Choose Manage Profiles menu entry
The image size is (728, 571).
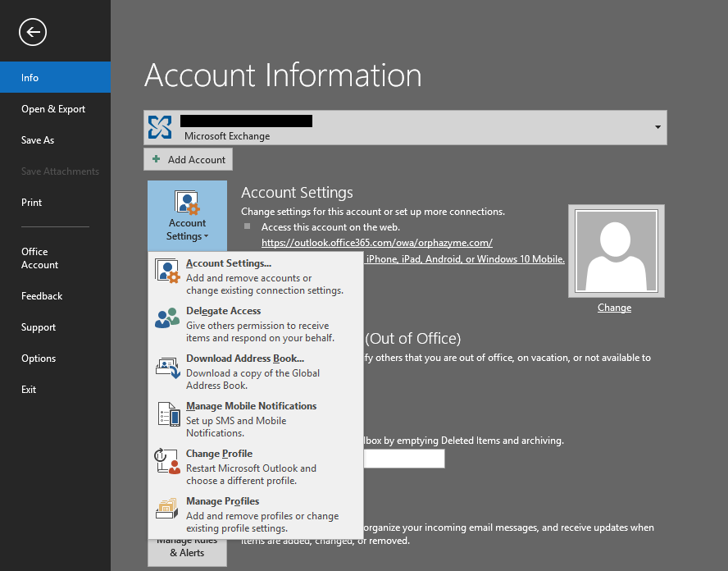[256, 514]
